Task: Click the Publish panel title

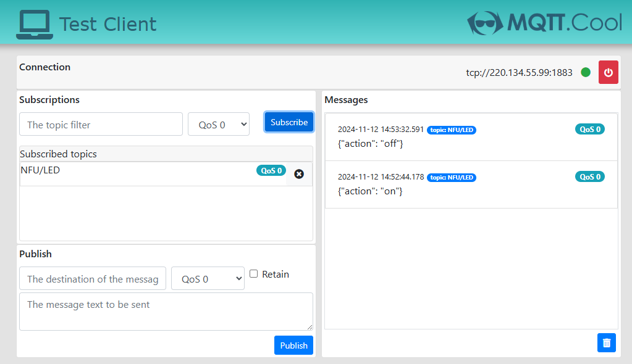Action: click(x=35, y=254)
